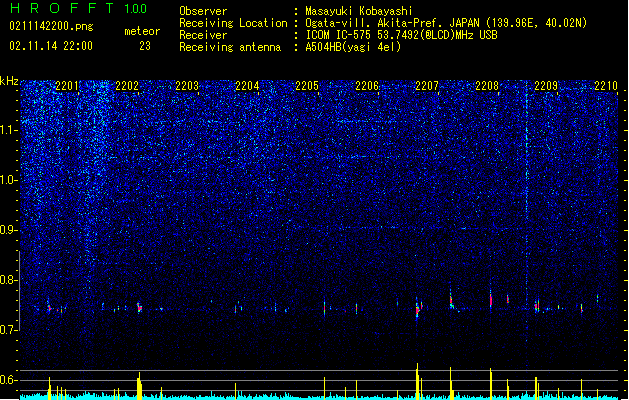Click the 2203 time marker

click(x=187, y=86)
